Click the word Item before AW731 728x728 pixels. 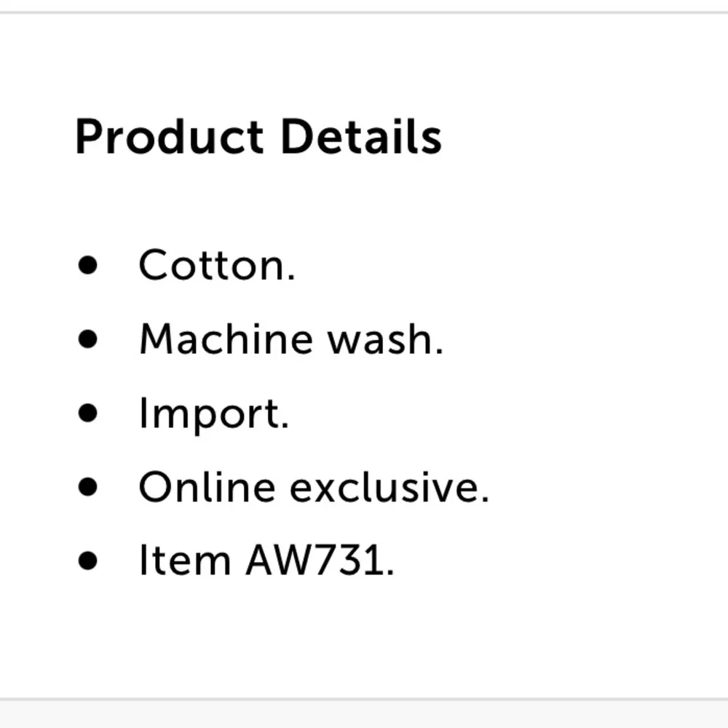click(x=185, y=561)
